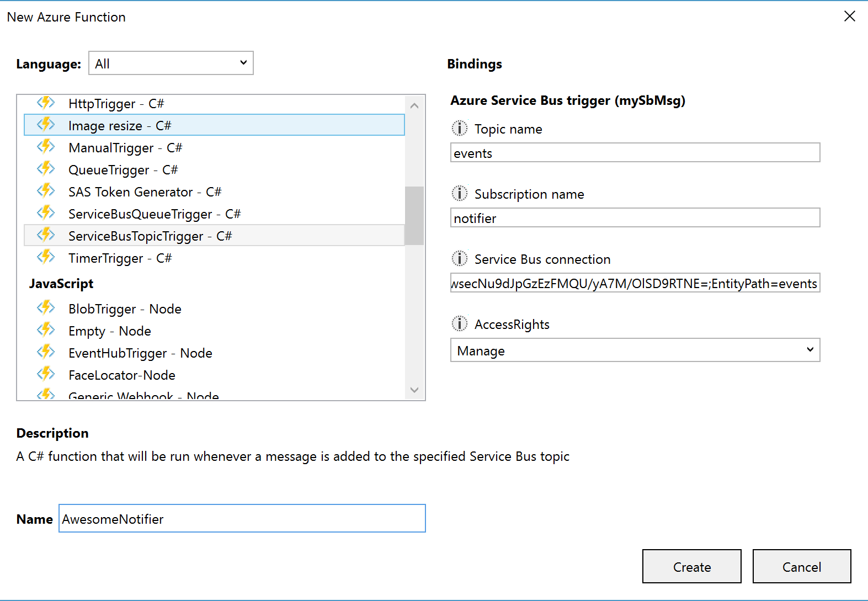Click the Cancel button
This screenshot has height=601, width=868.
(x=802, y=566)
